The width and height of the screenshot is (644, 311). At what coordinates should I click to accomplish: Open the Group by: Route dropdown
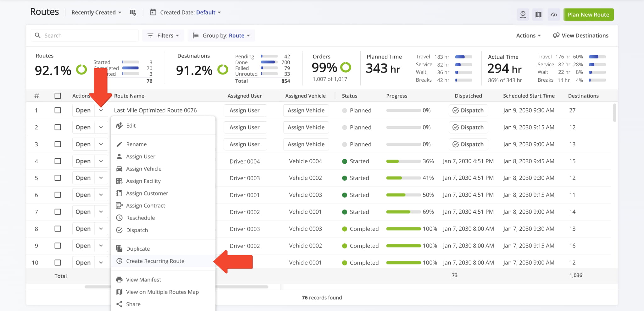click(221, 35)
